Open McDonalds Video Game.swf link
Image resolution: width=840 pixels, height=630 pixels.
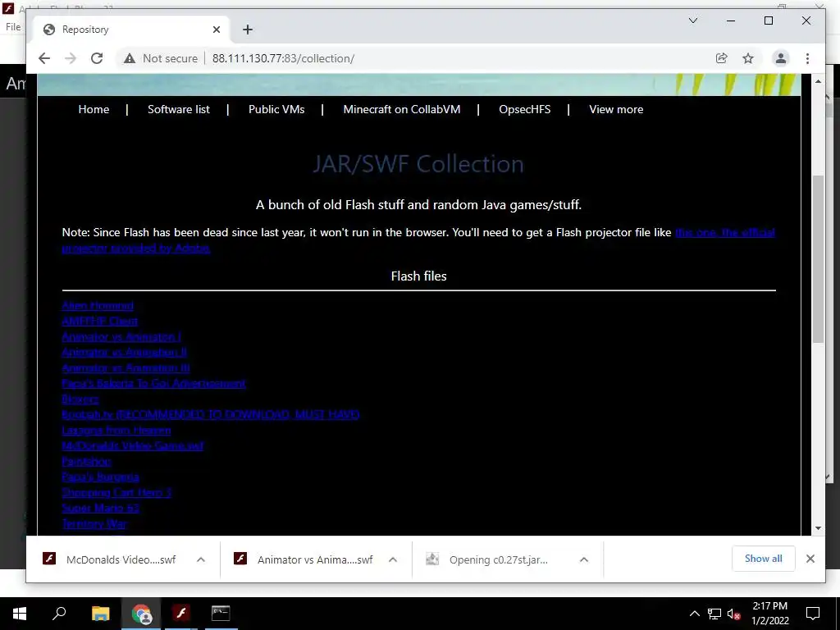point(133,445)
